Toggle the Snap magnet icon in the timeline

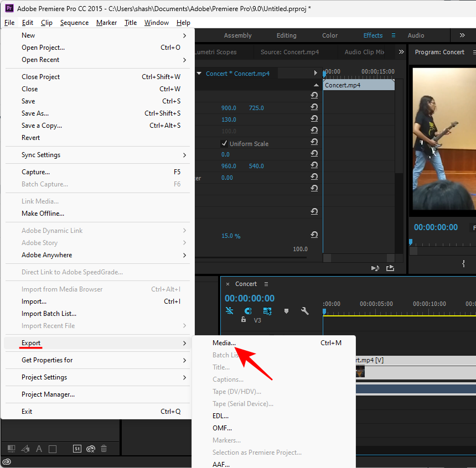click(x=248, y=310)
